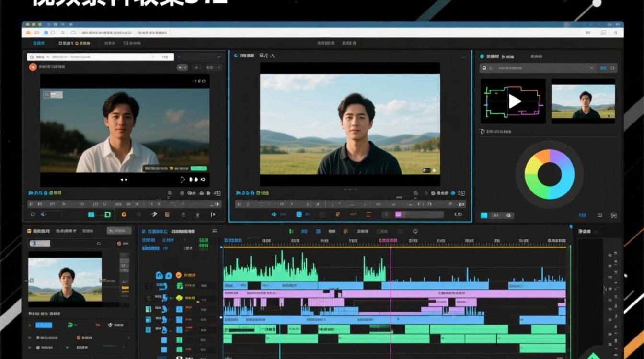Image resolution: width=644 pixels, height=359 pixels.
Task: Click the yellow range bar atop the timeline
Action: click(395, 247)
